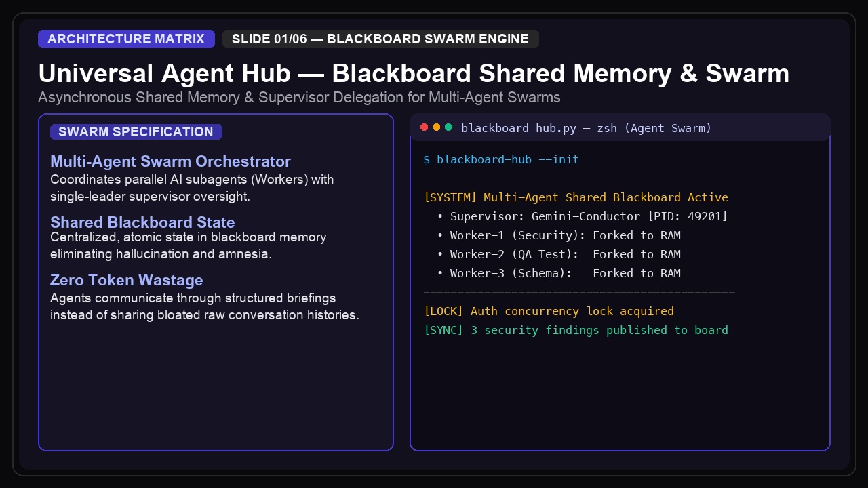The width and height of the screenshot is (868, 488).
Task: Click the SLIDE 01/06 — BLACKBOARD SWARM ENGINE label
Action: pyautogui.click(x=380, y=39)
